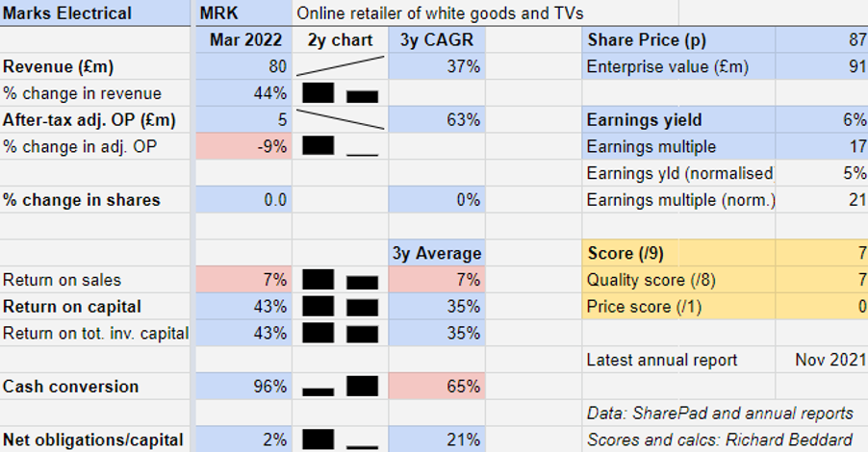
Task: Click the '% change in revenue' label
Action: point(82,93)
